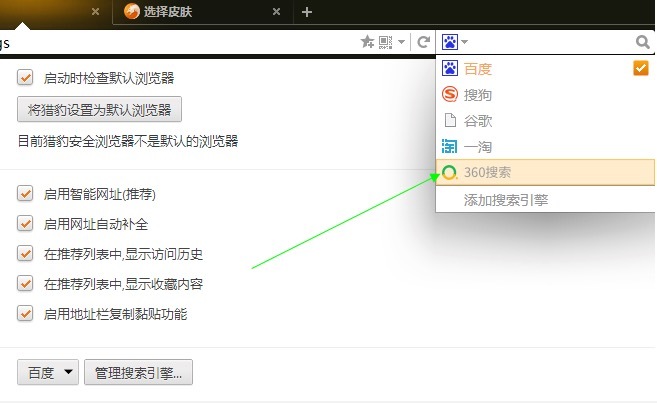
Task: Close the 选择皮肤 tab
Action: point(276,12)
